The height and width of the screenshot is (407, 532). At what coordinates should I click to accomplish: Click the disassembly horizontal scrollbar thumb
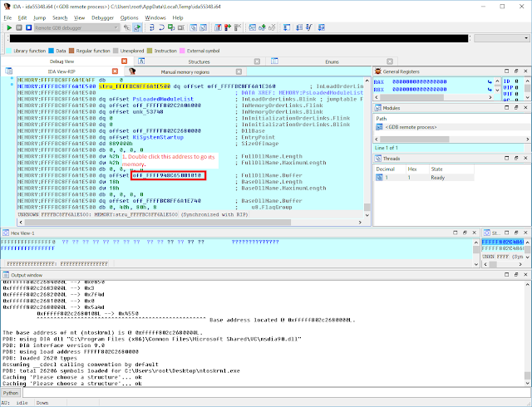click(x=158, y=222)
